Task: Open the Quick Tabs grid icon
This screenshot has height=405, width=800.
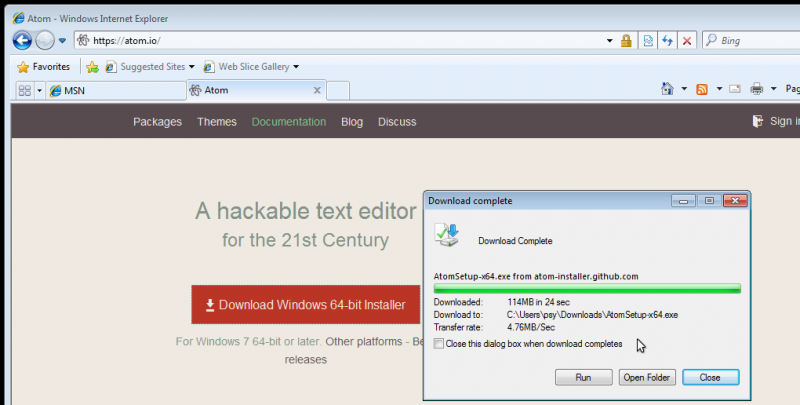Action: click(x=24, y=91)
